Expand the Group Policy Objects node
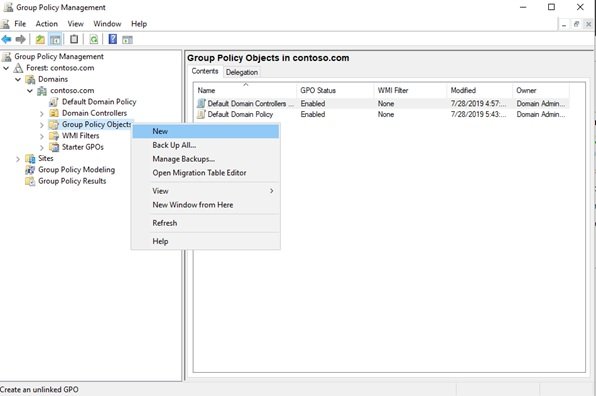596x396 pixels. coord(42,125)
